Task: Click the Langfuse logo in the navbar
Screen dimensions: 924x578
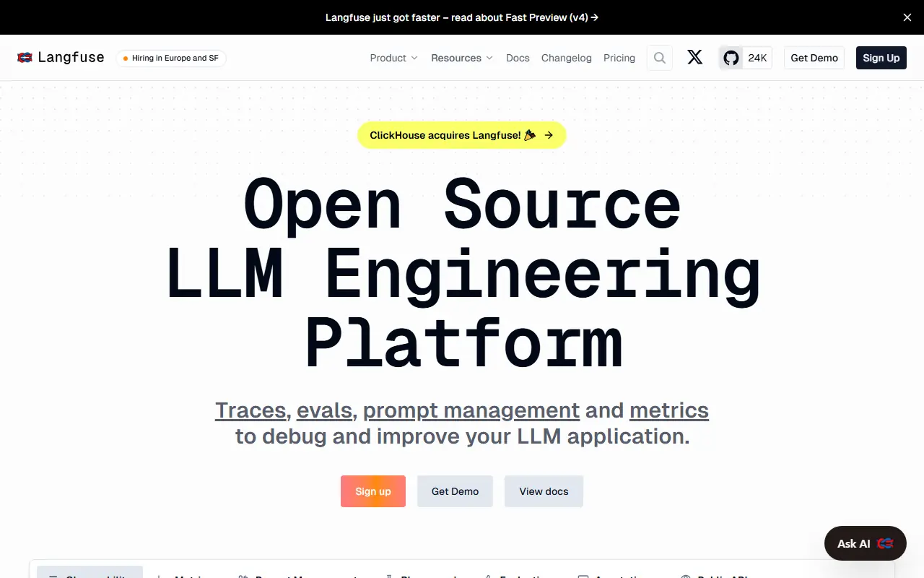Action: tap(61, 57)
